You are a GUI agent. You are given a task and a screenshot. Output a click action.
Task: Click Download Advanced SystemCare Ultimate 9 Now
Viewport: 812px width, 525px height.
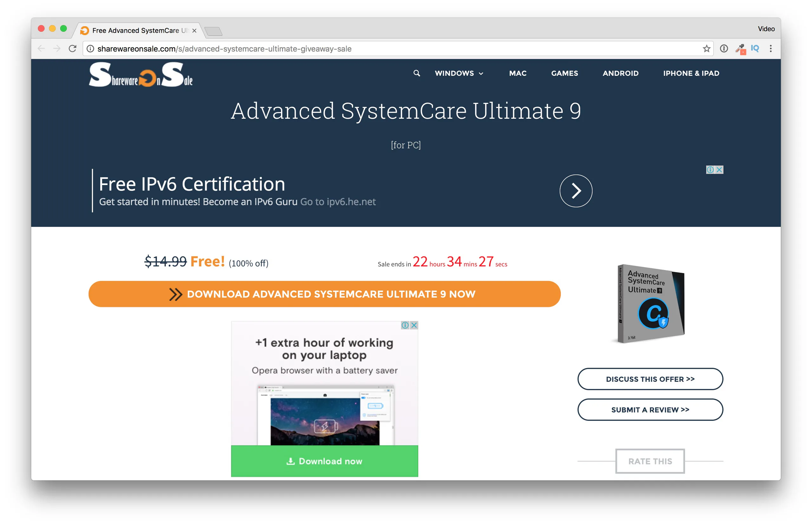click(324, 294)
